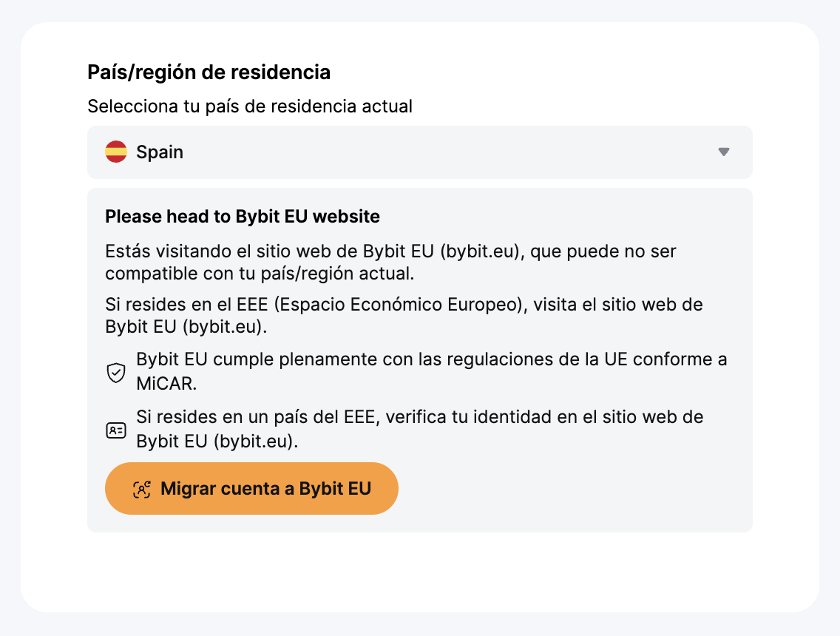The height and width of the screenshot is (636, 840).
Task: Expand the country dropdown arrow
Action: pos(723,152)
